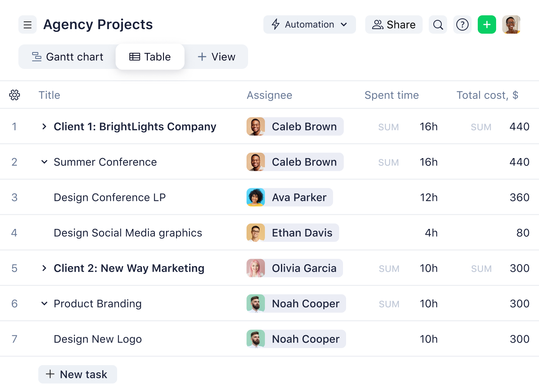
Task: Click the green plus icon in the header
Action: pos(487,24)
